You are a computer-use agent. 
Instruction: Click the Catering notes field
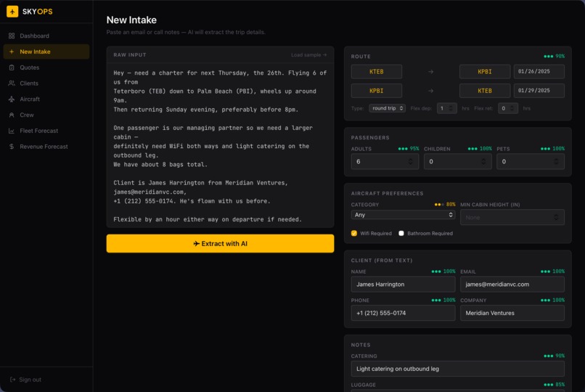click(457, 369)
